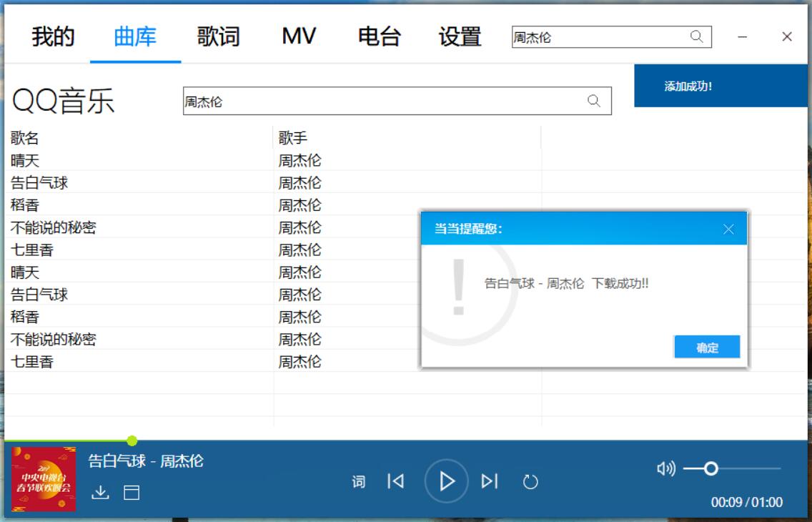Open the 设置 tab
Screen dimensions: 812x522
coord(460,36)
